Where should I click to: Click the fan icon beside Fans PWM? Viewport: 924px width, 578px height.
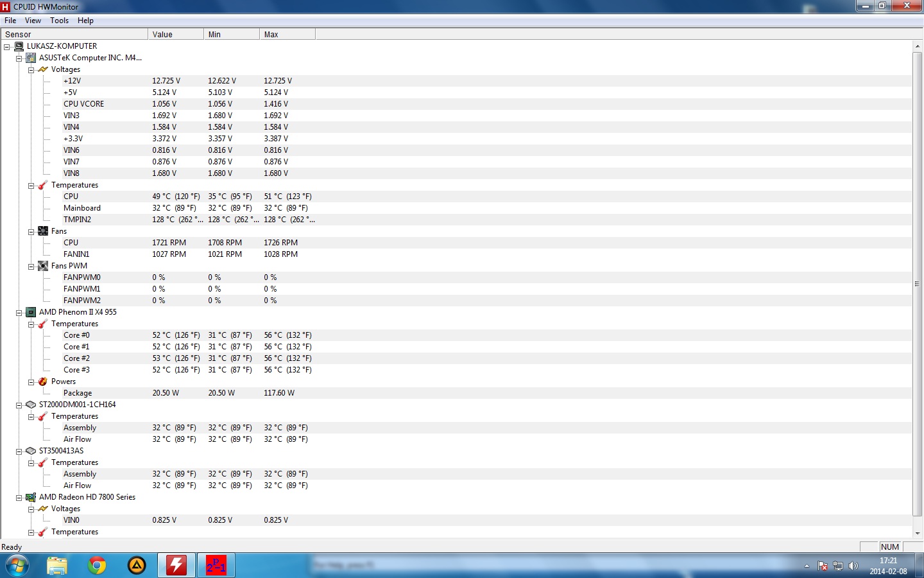pyautogui.click(x=43, y=266)
